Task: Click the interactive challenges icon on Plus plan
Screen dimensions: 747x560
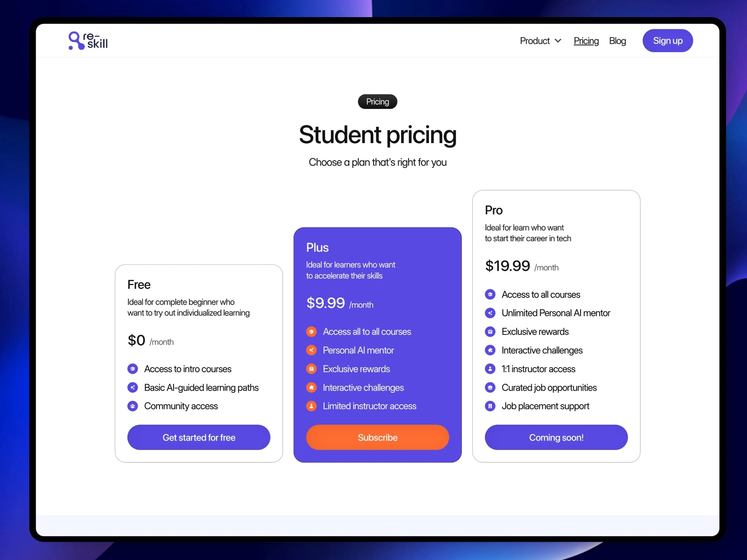Action: [x=312, y=387]
